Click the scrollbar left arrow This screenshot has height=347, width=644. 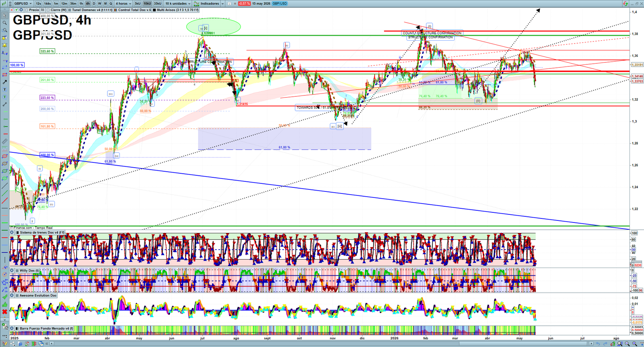(x=52, y=344)
